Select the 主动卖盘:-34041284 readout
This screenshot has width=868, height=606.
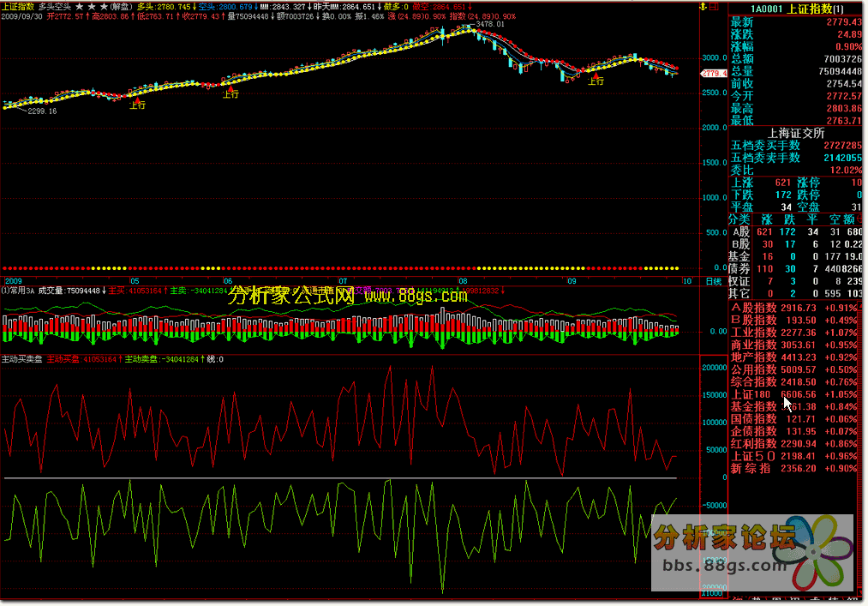[162, 359]
